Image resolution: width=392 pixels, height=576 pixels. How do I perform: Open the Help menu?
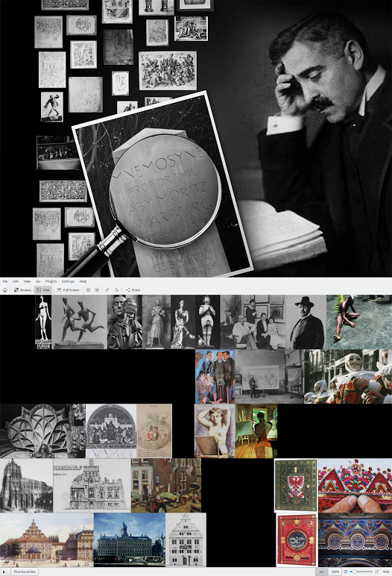[83, 281]
